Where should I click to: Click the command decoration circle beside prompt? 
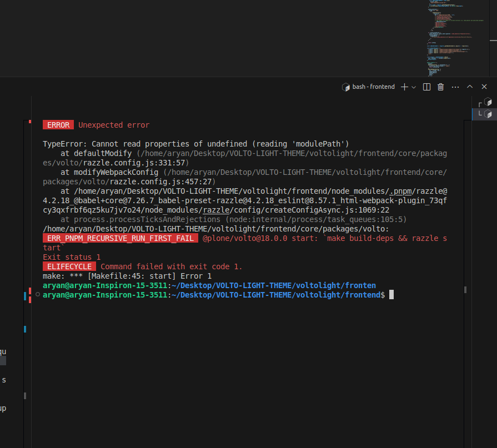(x=38, y=295)
